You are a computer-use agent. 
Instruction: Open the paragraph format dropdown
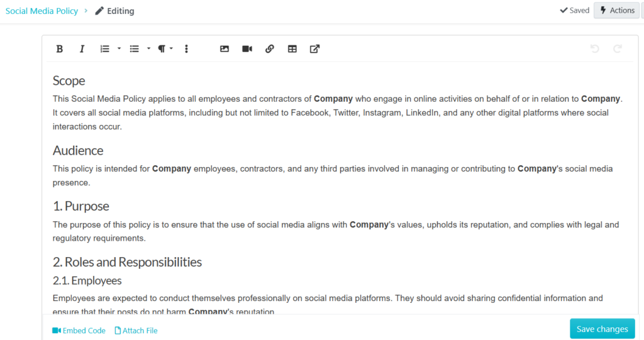pyautogui.click(x=165, y=49)
